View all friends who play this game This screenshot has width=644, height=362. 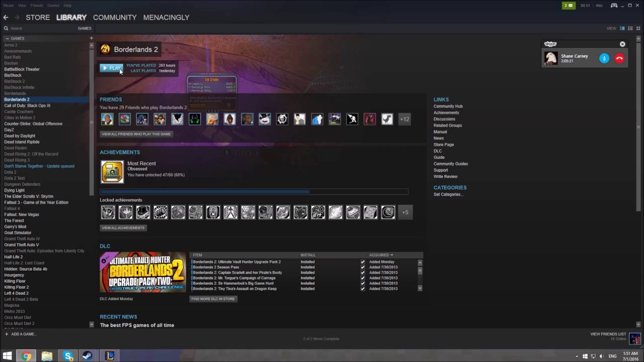[x=136, y=134]
